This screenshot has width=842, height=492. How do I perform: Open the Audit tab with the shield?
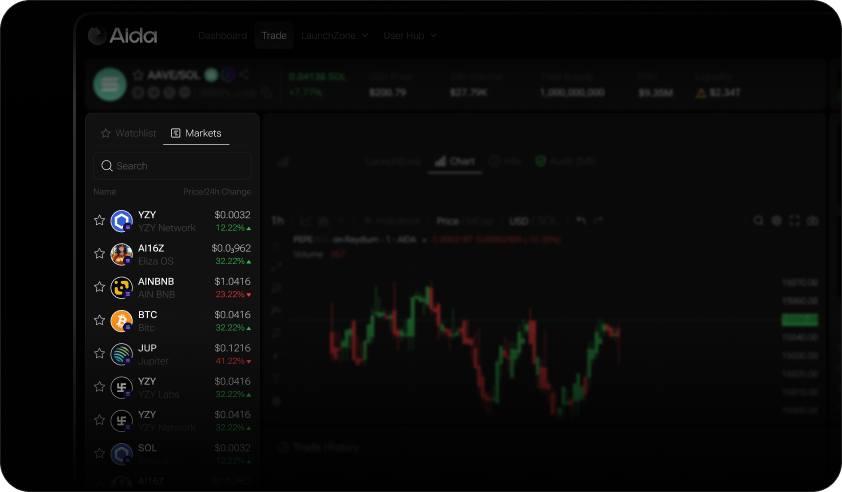pyautogui.click(x=565, y=161)
